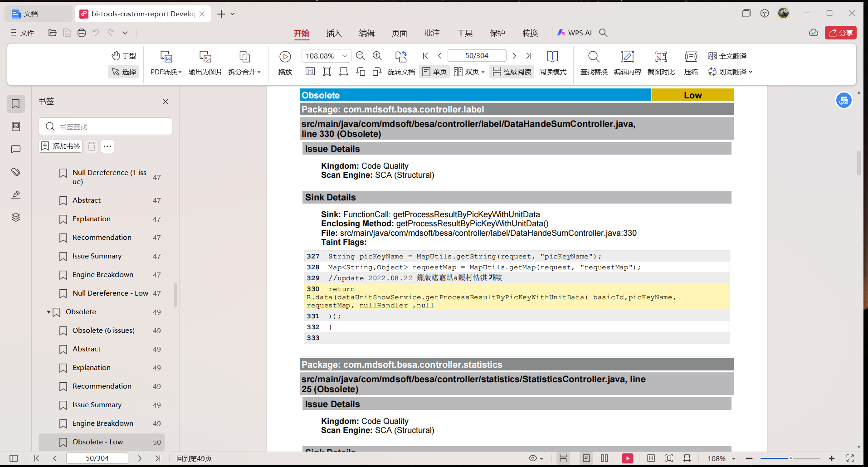Image resolution: width=868 pixels, height=467 pixels.
Task: Enter fullscreen from status bar
Action: click(x=850, y=458)
